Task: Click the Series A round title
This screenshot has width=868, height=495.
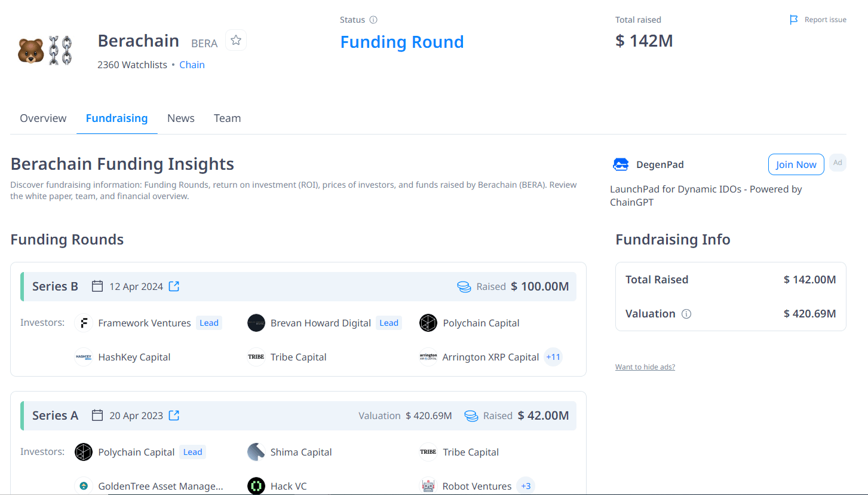Action: pos(55,415)
